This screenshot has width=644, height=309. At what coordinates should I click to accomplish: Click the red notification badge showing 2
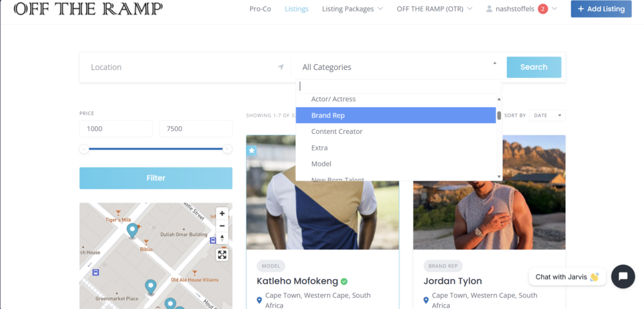coord(543,9)
